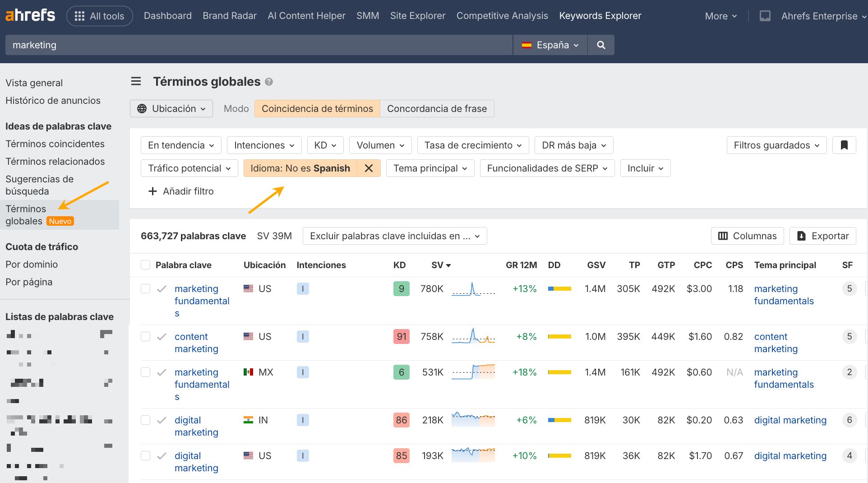868x483 pixels.
Task: Click the search magnifier icon
Action: pos(601,45)
